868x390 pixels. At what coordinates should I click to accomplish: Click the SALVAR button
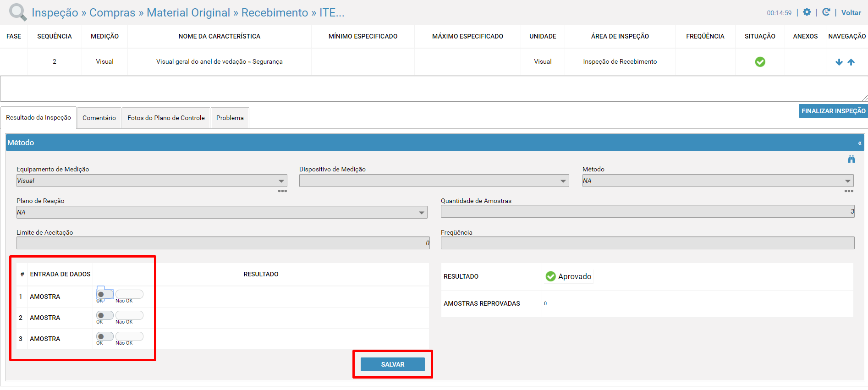pyautogui.click(x=393, y=364)
